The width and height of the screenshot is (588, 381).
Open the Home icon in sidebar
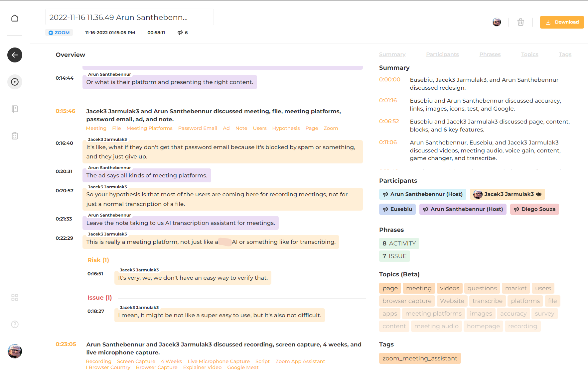tap(15, 18)
